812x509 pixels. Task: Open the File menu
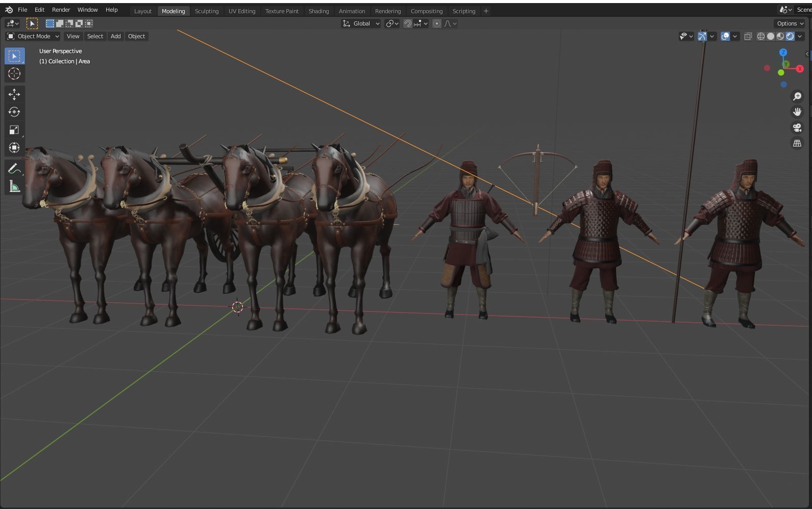tap(22, 10)
